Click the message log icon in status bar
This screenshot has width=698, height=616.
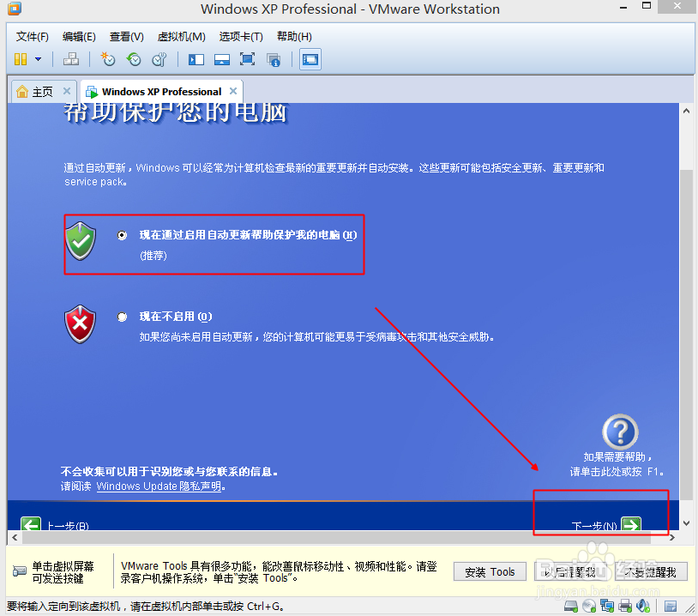point(671,607)
